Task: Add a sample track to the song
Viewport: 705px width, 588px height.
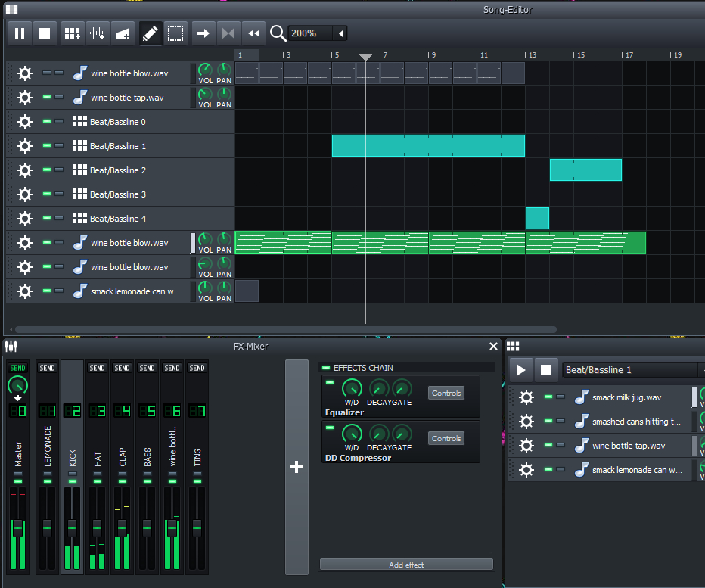Action: (98, 33)
